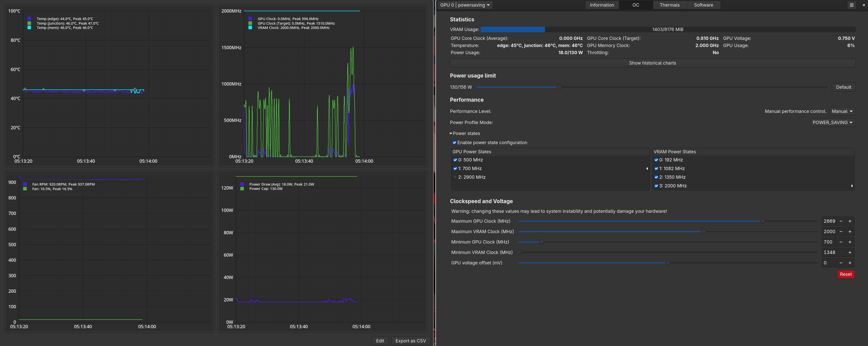Click Edit button in charts window

380,341
